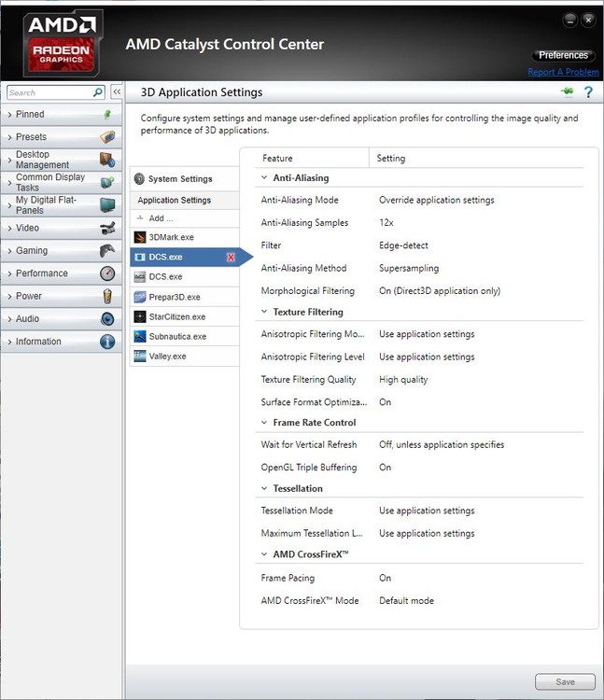
Task: Open the Preferences menu
Action: pyautogui.click(x=563, y=55)
